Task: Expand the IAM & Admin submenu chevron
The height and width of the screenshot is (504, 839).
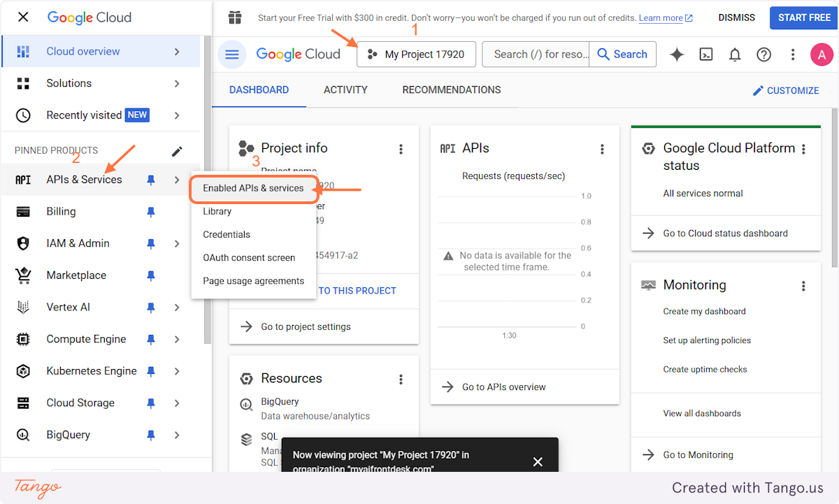Action: point(177,243)
